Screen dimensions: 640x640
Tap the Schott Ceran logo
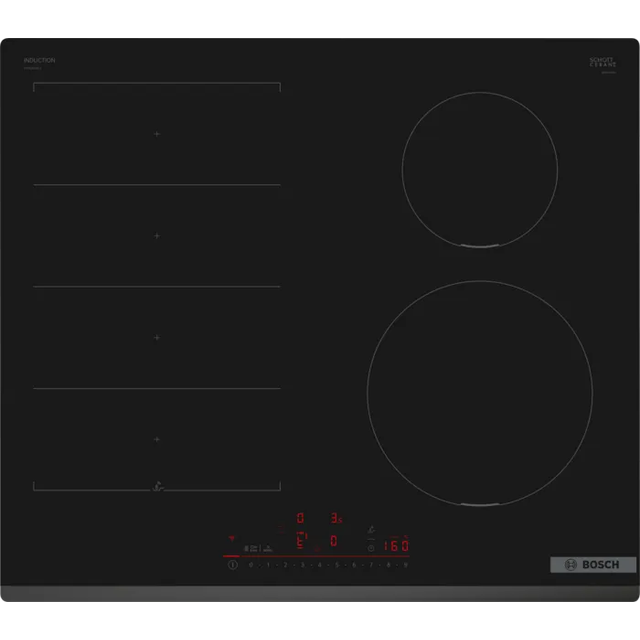point(602,62)
